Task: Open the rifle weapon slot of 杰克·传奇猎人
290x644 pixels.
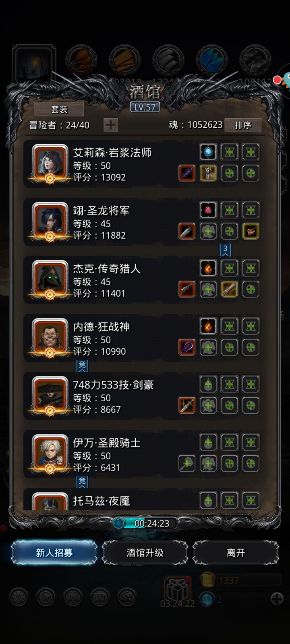Action: coord(187,289)
